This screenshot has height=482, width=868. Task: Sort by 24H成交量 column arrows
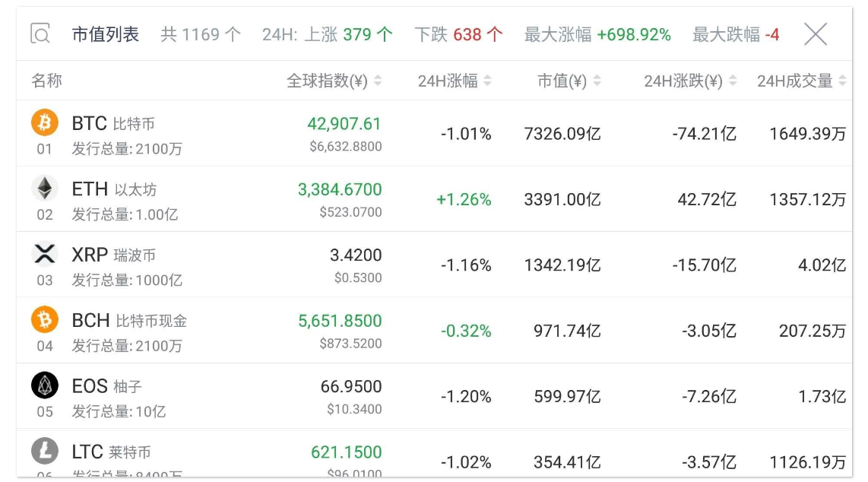click(842, 81)
